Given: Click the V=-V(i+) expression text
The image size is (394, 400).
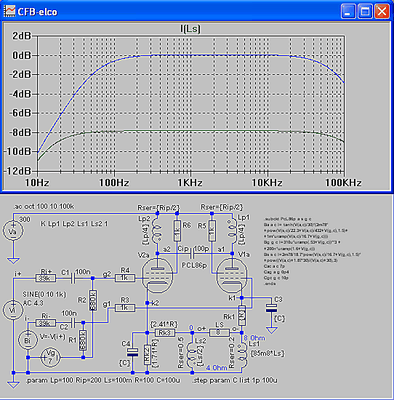Looking at the screenshot, I should (54, 336).
